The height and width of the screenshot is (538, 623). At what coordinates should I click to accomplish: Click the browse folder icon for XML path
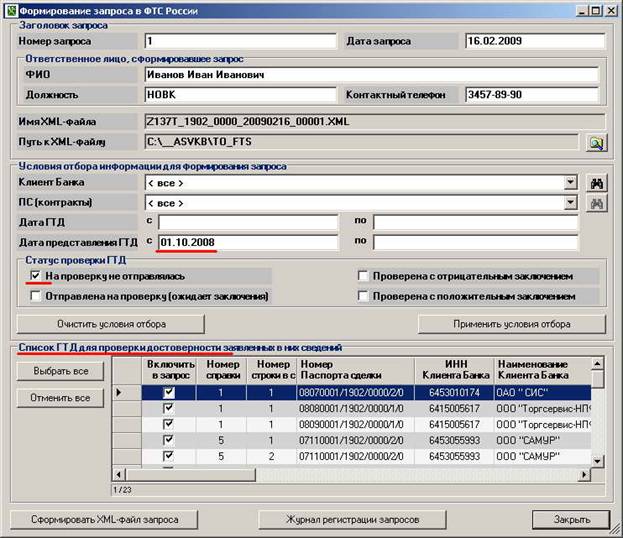596,143
